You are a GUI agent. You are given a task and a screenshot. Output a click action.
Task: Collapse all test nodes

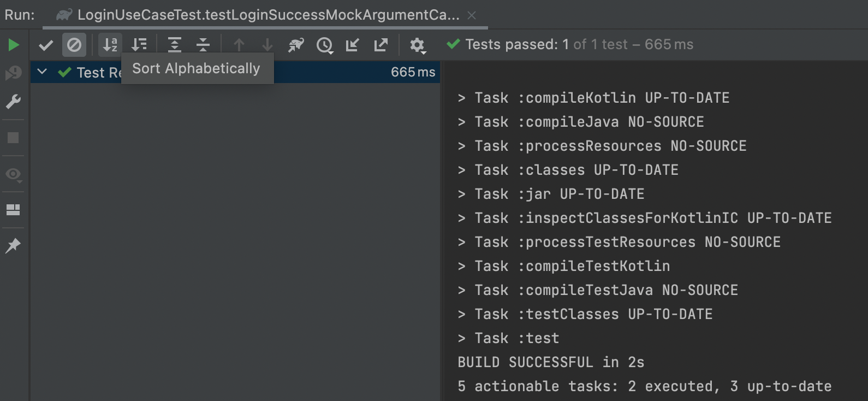click(203, 45)
